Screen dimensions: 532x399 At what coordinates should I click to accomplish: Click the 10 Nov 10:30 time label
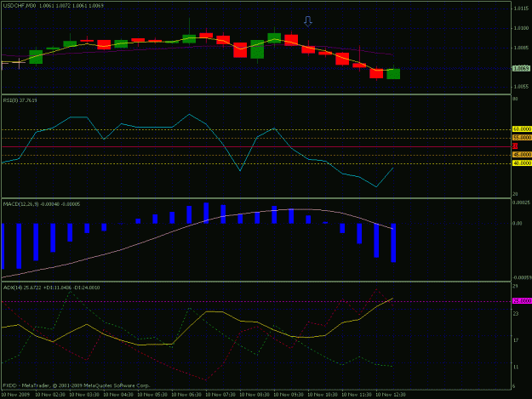coord(323,395)
